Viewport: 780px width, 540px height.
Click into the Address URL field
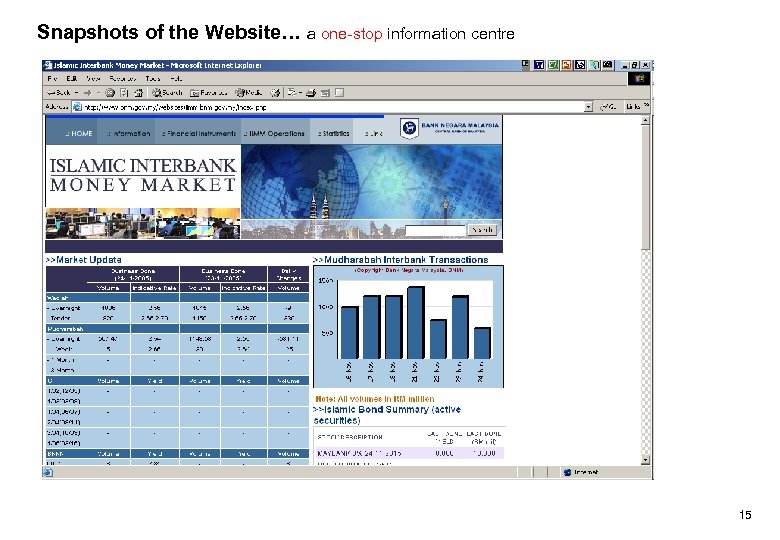[333, 106]
